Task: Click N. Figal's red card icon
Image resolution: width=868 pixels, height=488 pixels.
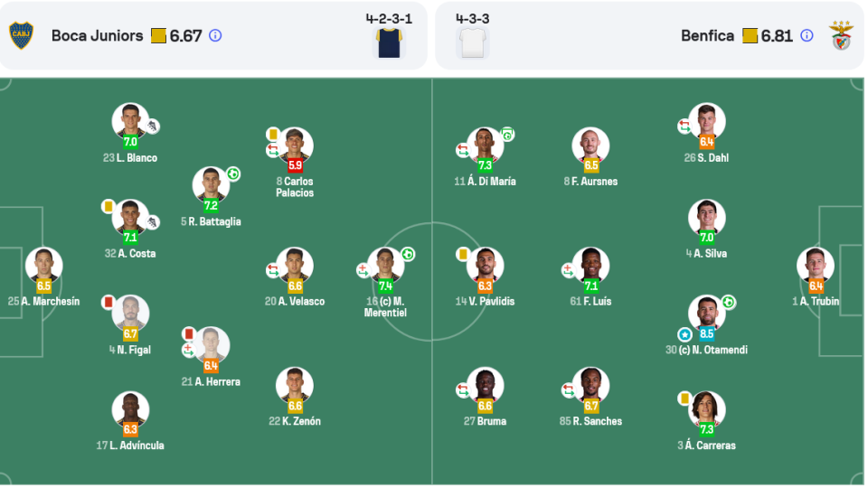Action: tap(108, 302)
